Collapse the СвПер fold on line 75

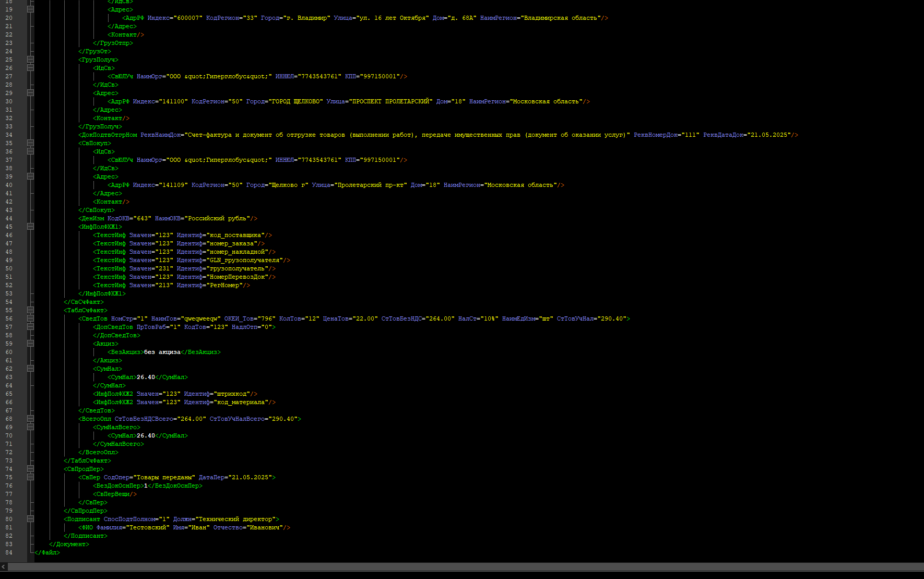(30, 477)
